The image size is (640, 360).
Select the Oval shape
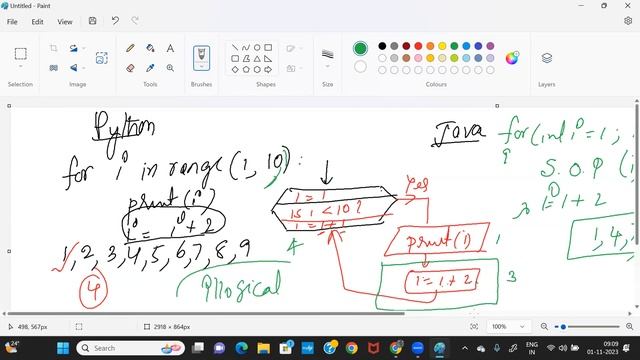click(x=257, y=48)
